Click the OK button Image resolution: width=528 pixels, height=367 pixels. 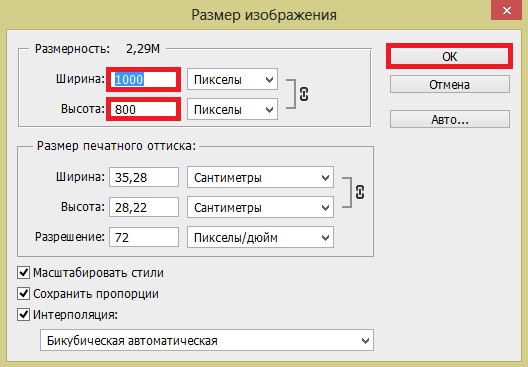click(450, 56)
